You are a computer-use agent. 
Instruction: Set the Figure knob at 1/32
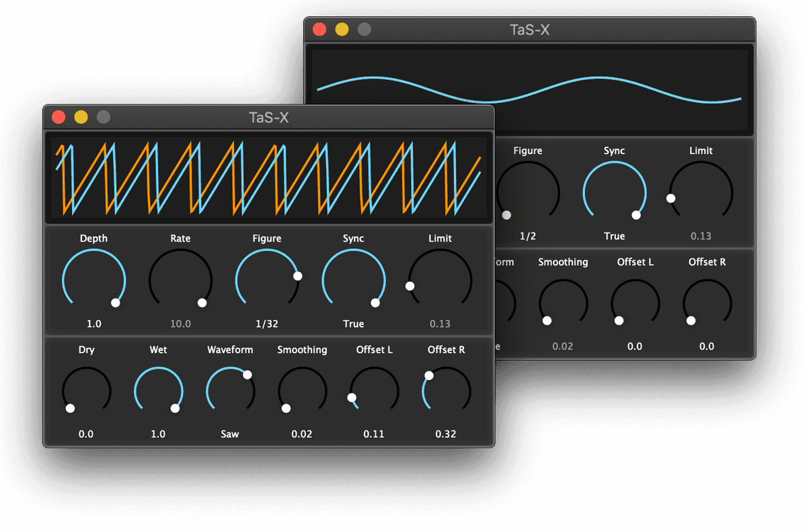267,278
